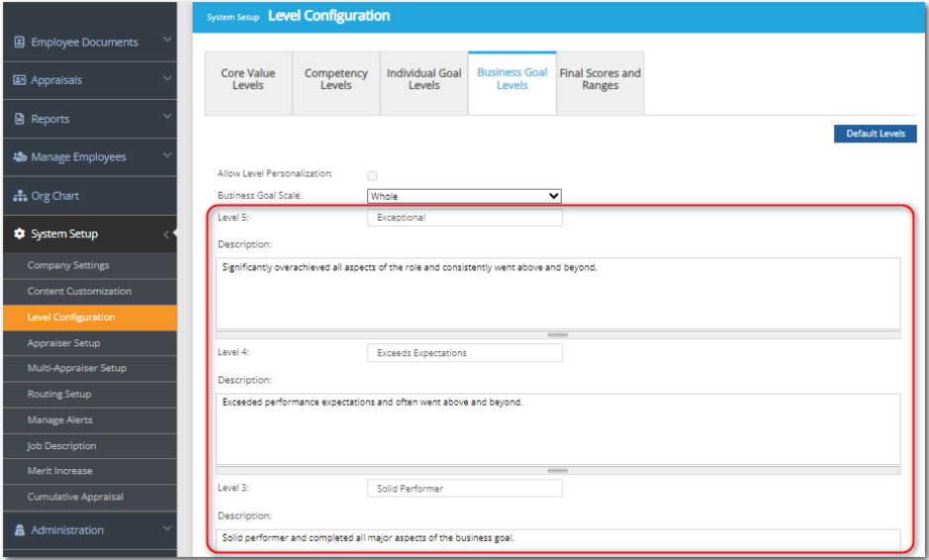Click the System Setup gear icon
This screenshot has height=560, width=929.
20,234
